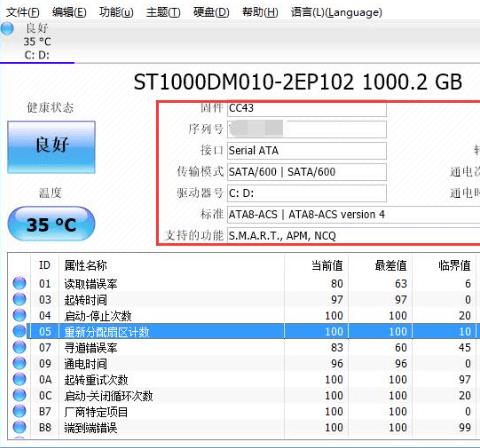
Task: Click threshold value 97 in row 0A
Action: pos(465,380)
